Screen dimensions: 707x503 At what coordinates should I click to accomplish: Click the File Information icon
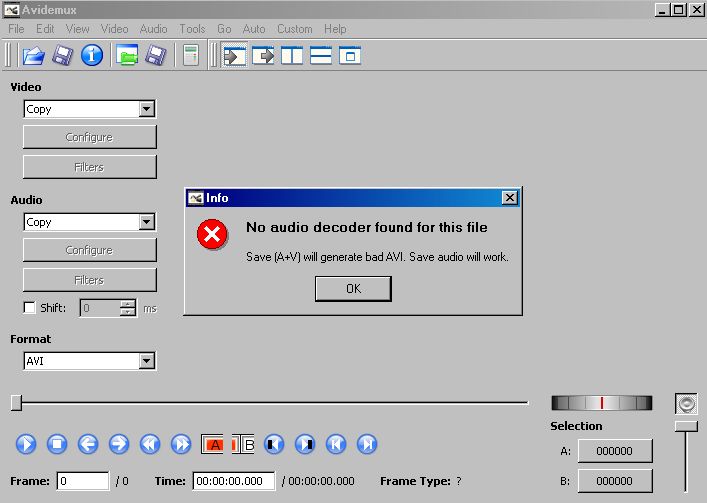92,55
